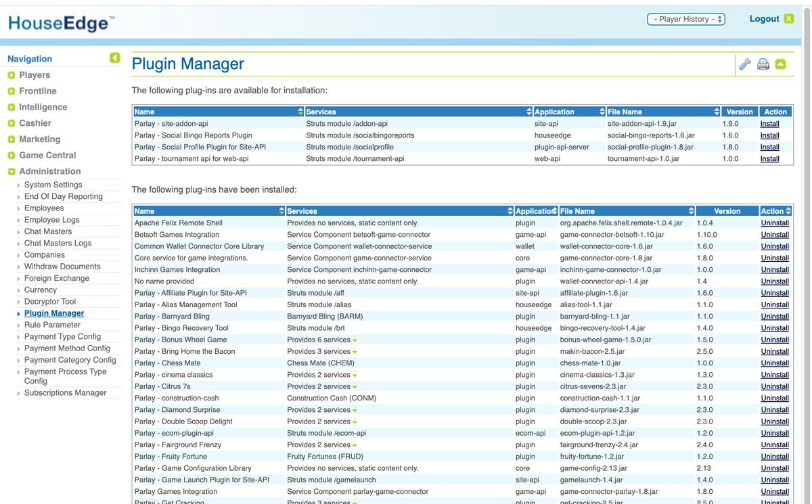Open Payment Type Config
The width and height of the screenshot is (812, 504).
click(x=62, y=336)
